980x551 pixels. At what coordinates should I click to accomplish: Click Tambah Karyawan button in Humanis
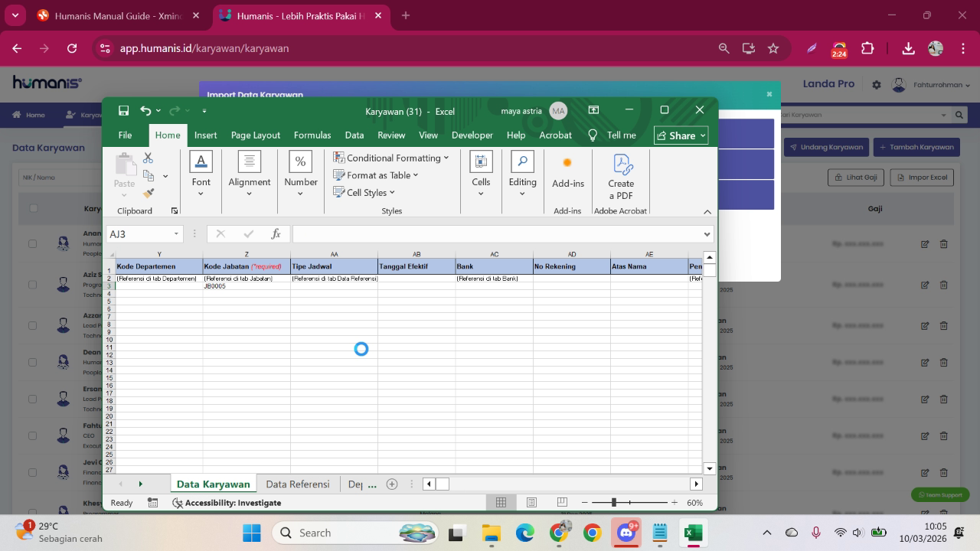[916, 147]
